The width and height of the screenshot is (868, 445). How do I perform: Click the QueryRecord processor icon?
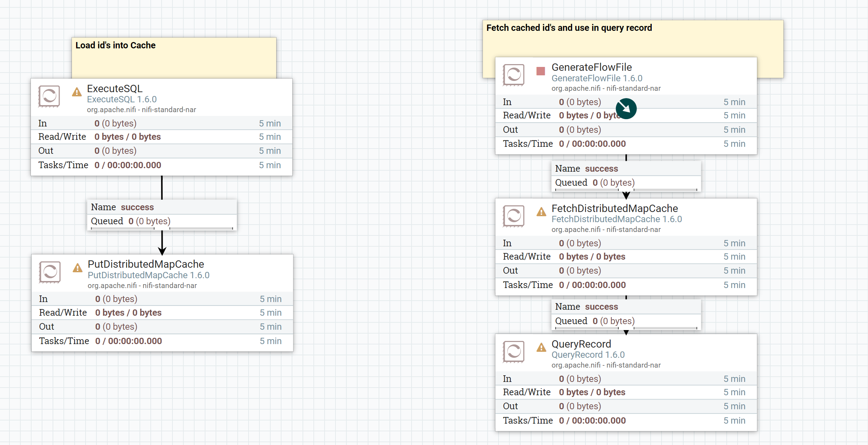(x=514, y=351)
